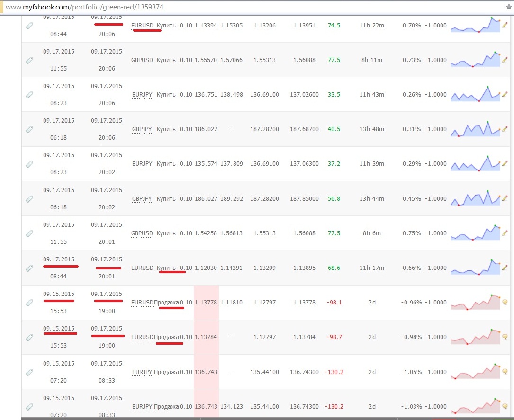Click paperclip icon in EURJPY 37.2 pips row
This screenshot has height=420, width=514.
point(29,164)
